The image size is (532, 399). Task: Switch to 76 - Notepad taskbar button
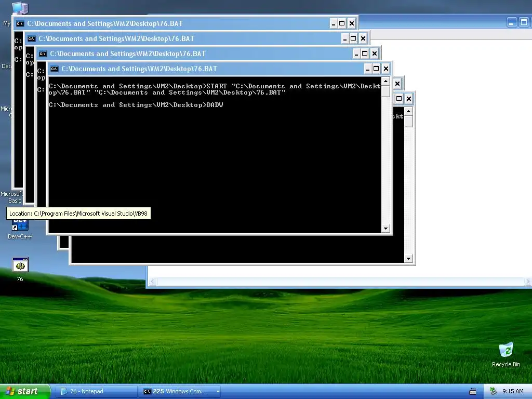[96, 391]
